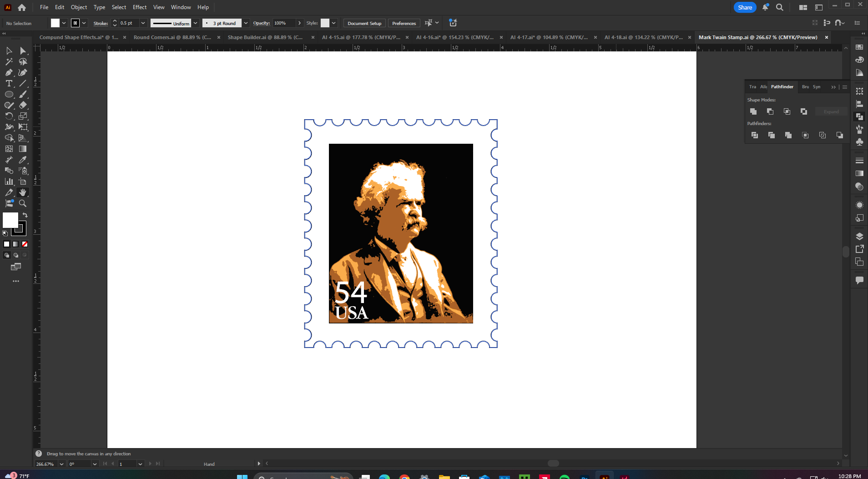Select the Paintbrush tool
The height and width of the screenshot is (479, 868).
[23, 94]
